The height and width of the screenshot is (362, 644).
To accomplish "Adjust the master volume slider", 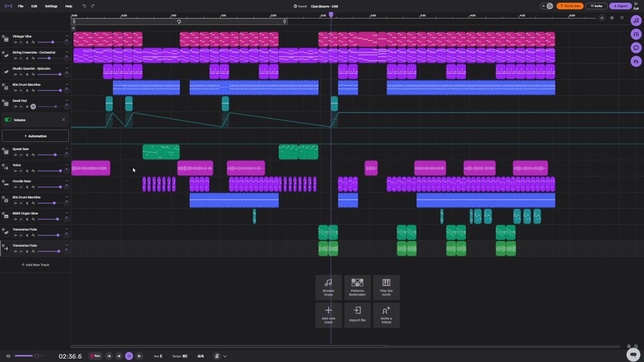I will 29,356.
